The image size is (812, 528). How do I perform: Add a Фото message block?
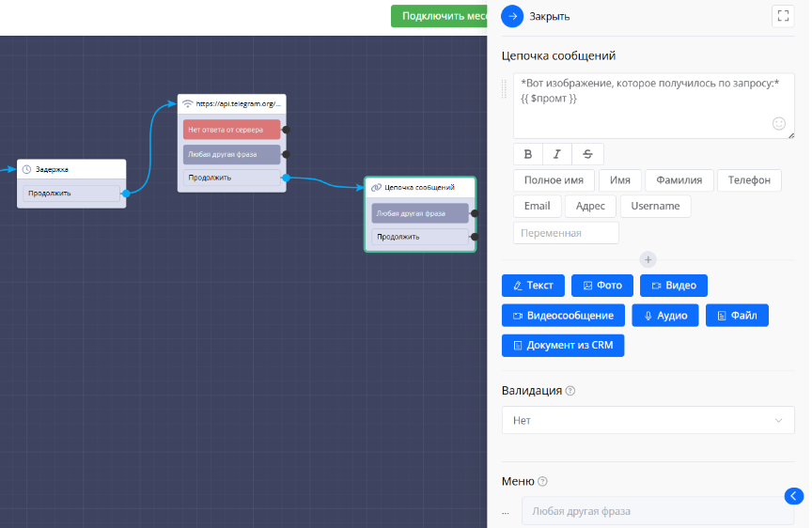[x=601, y=286]
